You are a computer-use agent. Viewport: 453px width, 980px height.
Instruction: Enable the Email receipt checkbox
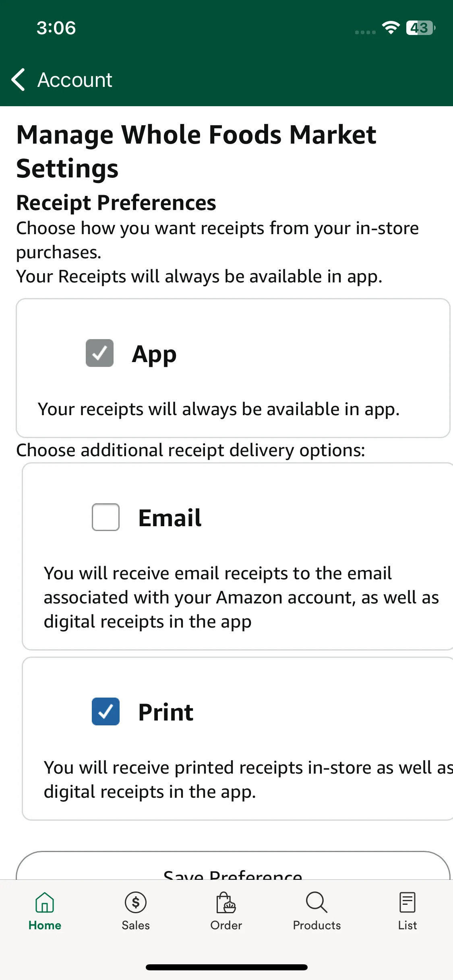(105, 517)
